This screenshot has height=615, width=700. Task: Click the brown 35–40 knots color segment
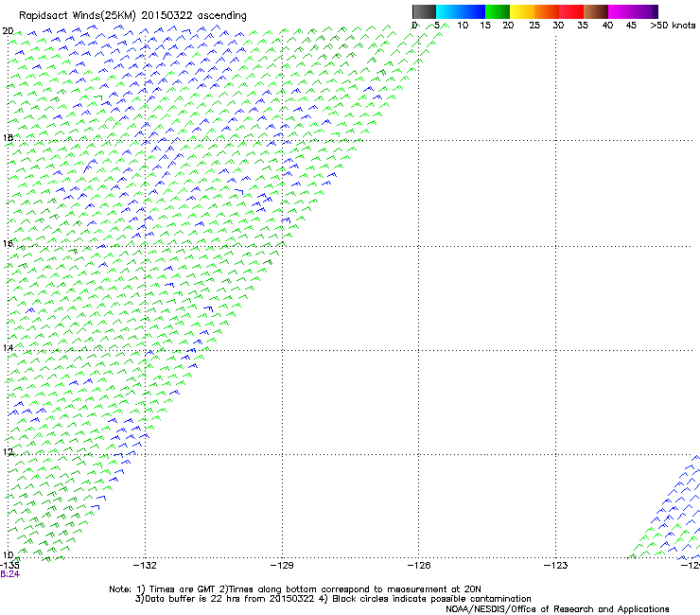coord(596,11)
